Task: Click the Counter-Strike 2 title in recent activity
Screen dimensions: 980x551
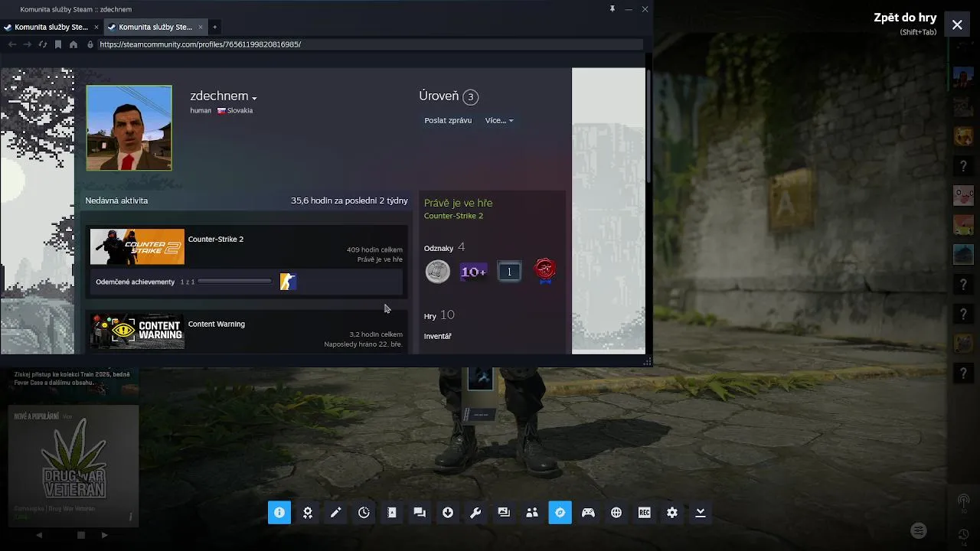Action: [x=216, y=239]
